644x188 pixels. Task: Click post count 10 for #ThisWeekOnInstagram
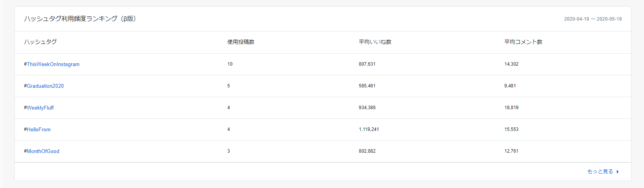click(x=230, y=64)
